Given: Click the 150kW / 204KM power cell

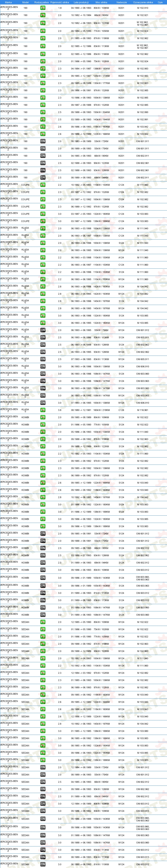Looking at the screenshot, I should tap(101, 112).
